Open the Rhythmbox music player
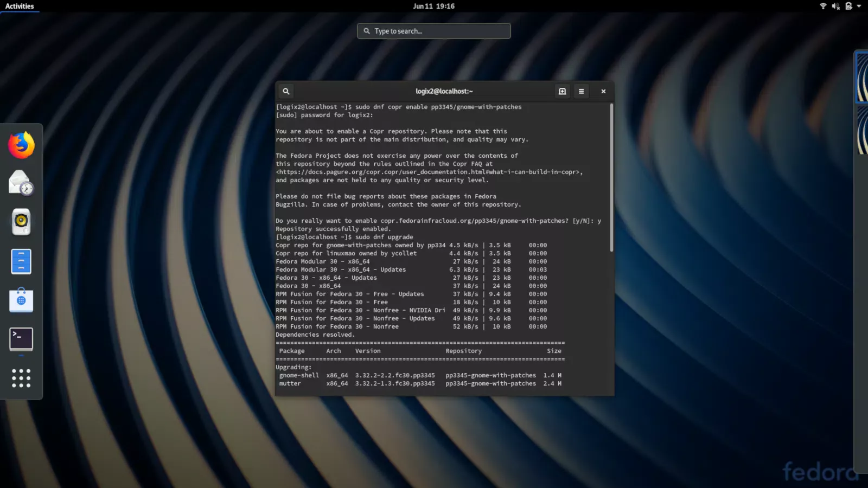 pos(21,222)
